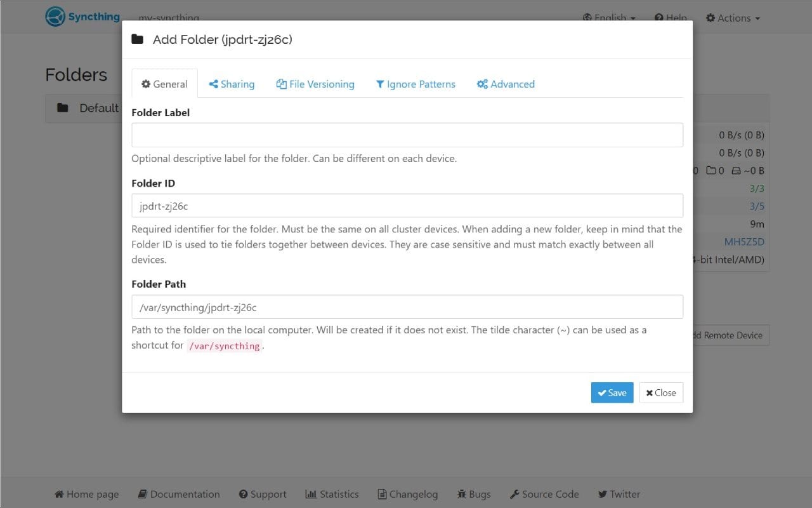Click the globe icon next to English
The image size is (812, 508).
coord(587,18)
